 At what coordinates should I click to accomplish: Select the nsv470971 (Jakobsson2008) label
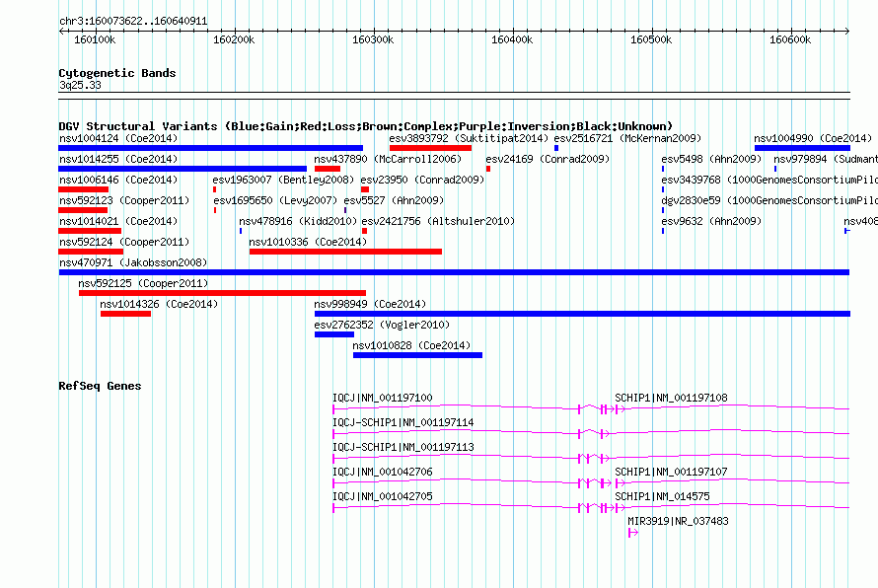click(133, 262)
